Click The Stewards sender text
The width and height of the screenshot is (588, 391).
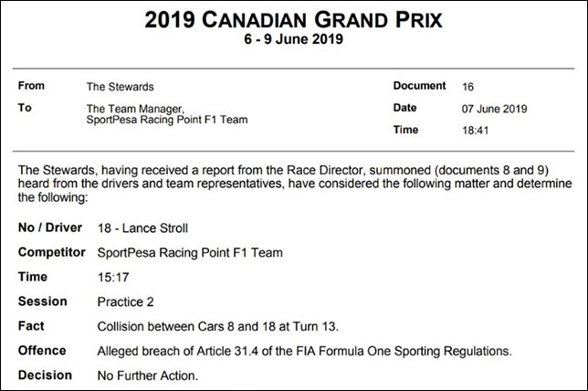[119, 86]
